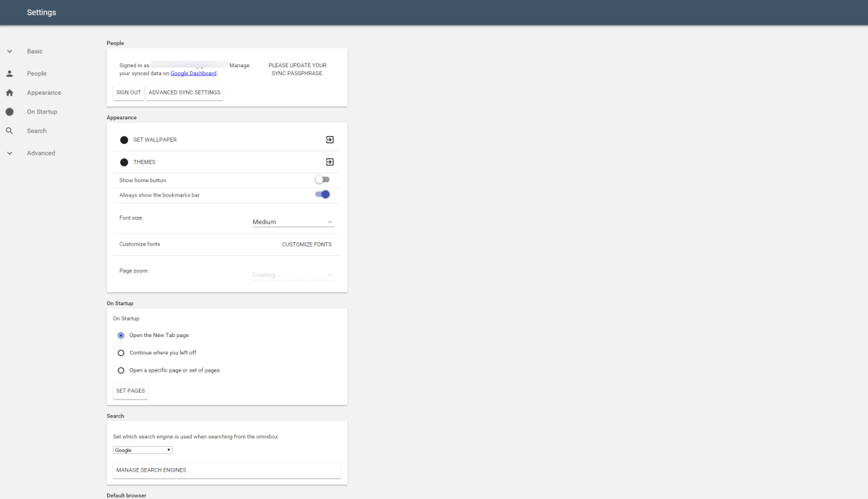Viewport: 868px width, 499px height.
Task: Click the Search magnifier icon in sidebar
Action: point(9,131)
